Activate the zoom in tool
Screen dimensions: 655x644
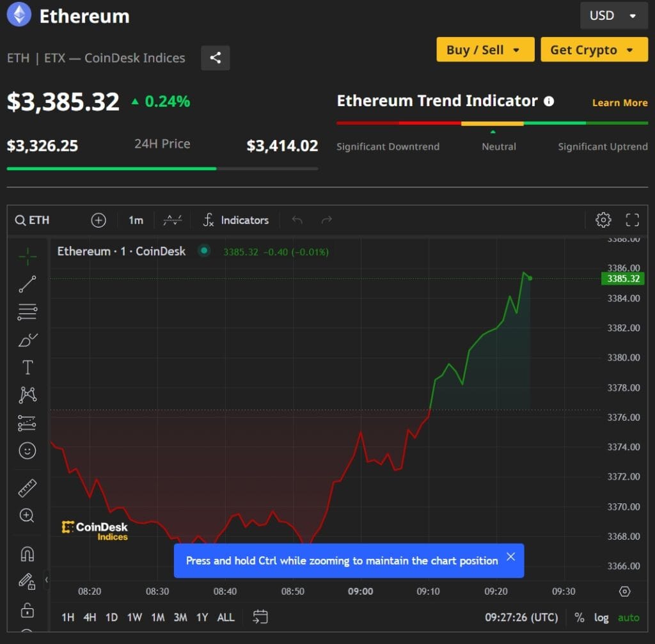[x=28, y=516]
